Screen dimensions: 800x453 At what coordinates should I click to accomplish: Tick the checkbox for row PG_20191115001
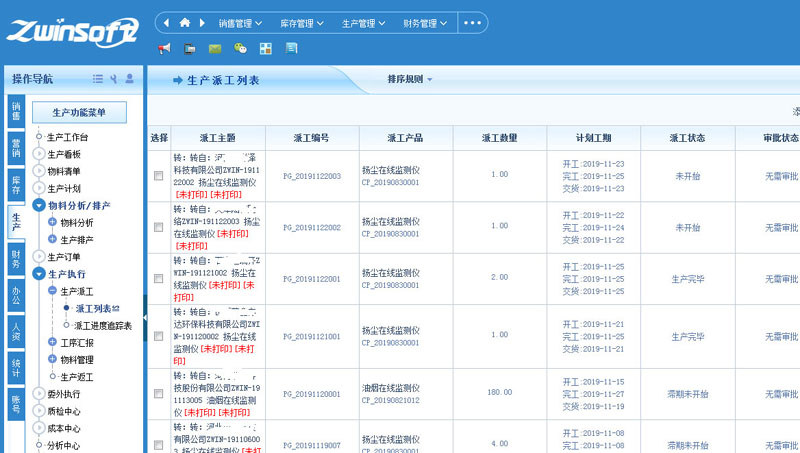coord(158,395)
